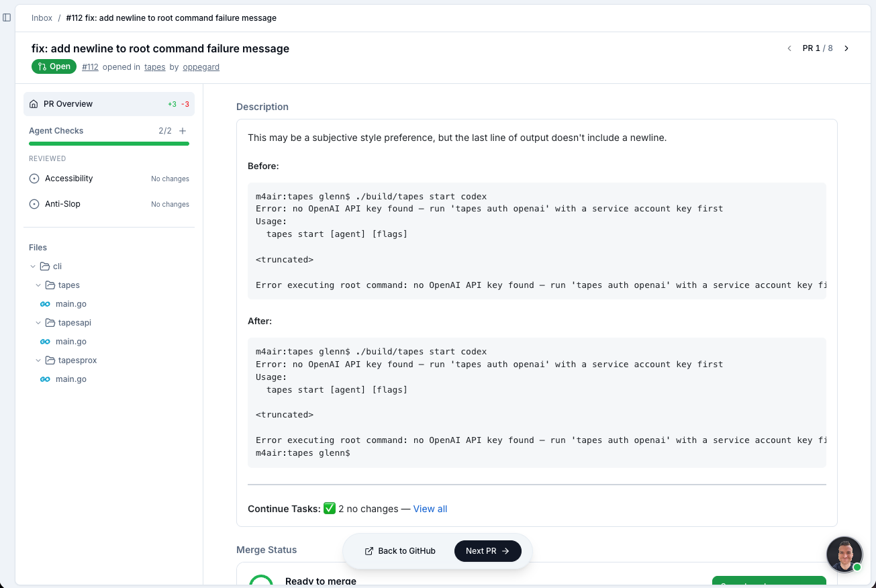Image resolution: width=876 pixels, height=588 pixels.
Task: Collapse the tapes folder chevron
Action: click(x=38, y=285)
